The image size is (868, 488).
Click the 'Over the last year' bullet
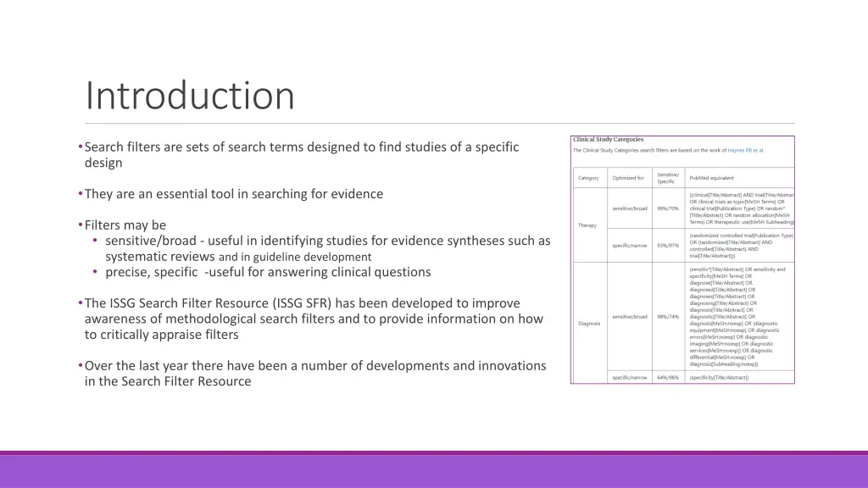315,374
